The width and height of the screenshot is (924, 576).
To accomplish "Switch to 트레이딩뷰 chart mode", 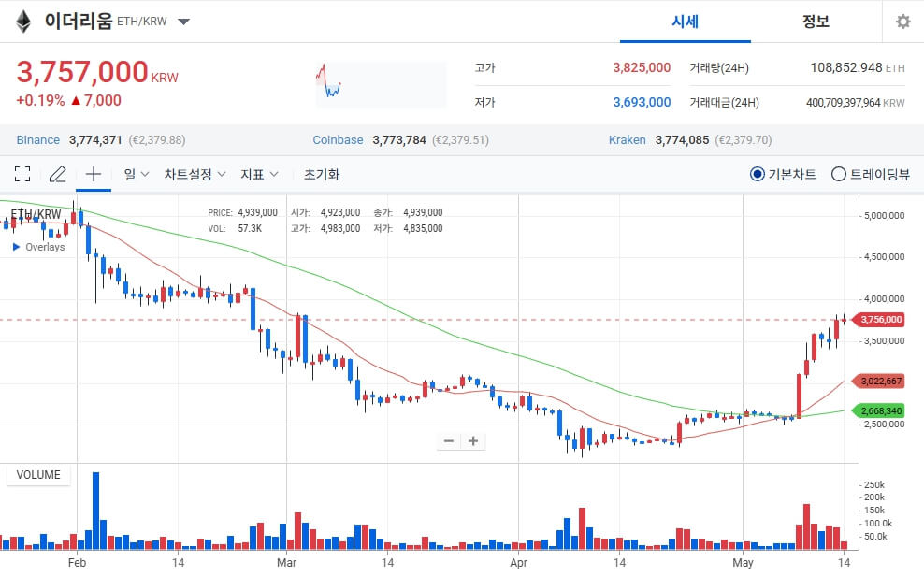I will point(838,174).
